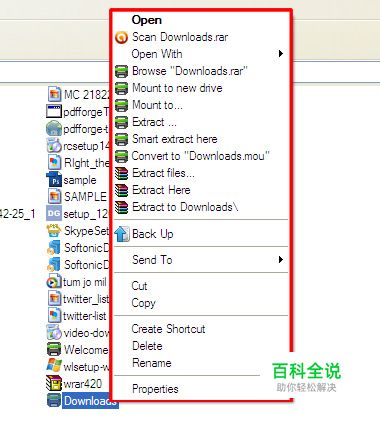Expand the Send To submenu arrow

pos(281,259)
